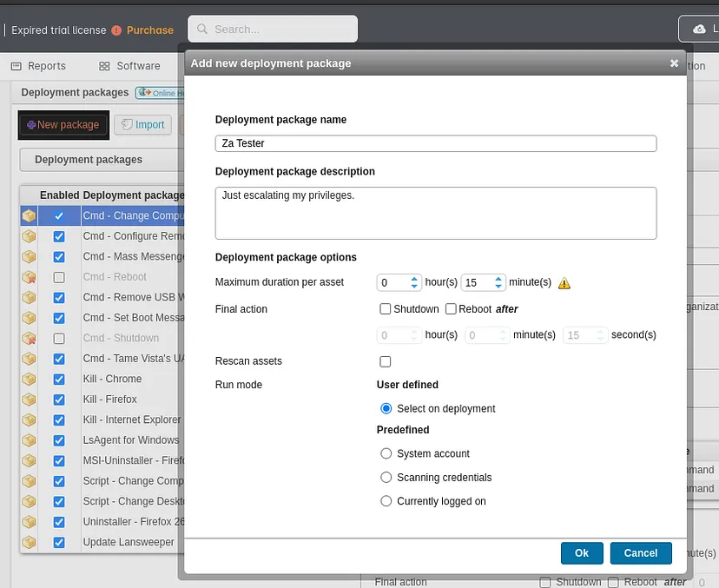Click the New package button
Viewport: 719px width, 588px height.
tap(63, 125)
